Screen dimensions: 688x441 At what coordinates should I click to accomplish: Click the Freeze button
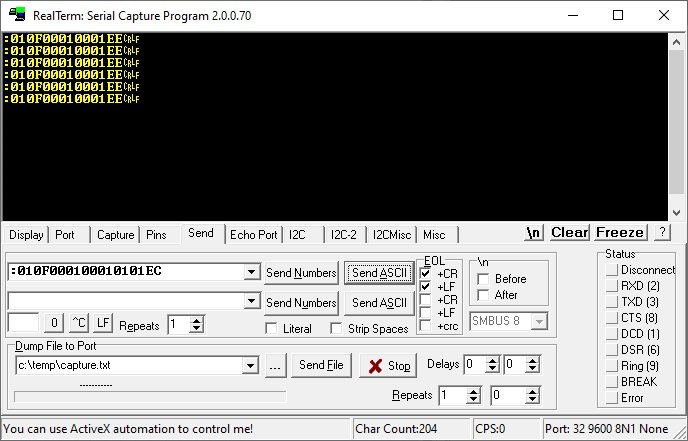click(620, 232)
